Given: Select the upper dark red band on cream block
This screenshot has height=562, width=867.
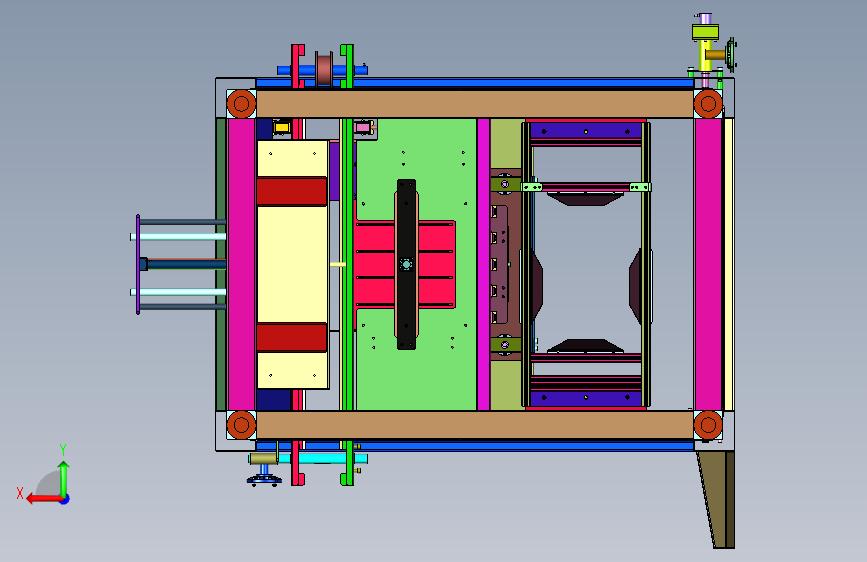Looking at the screenshot, I should pos(291,191).
